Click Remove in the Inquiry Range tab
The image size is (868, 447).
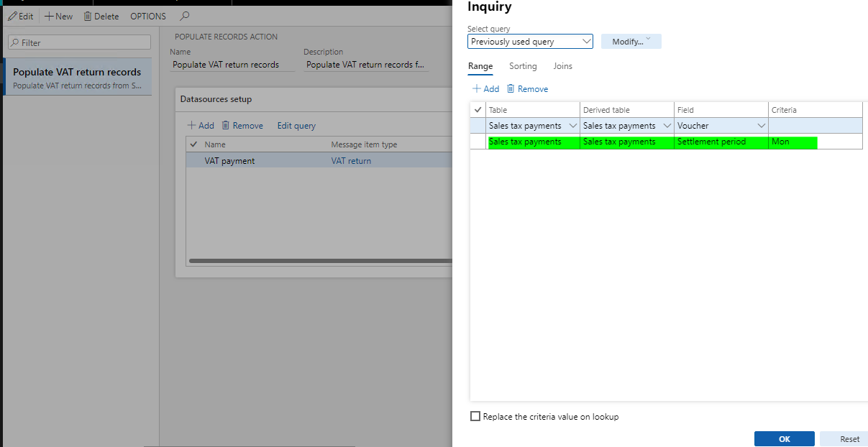pos(527,89)
